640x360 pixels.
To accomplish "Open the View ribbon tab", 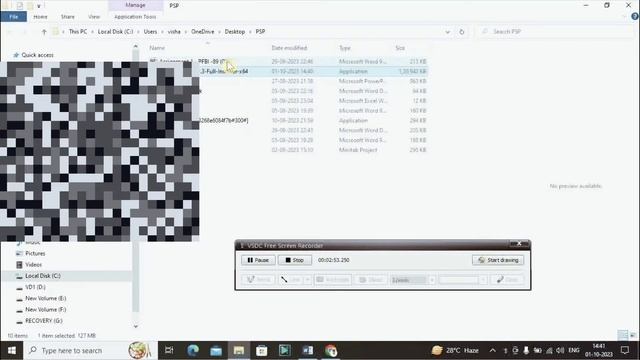I will (x=94, y=17).
